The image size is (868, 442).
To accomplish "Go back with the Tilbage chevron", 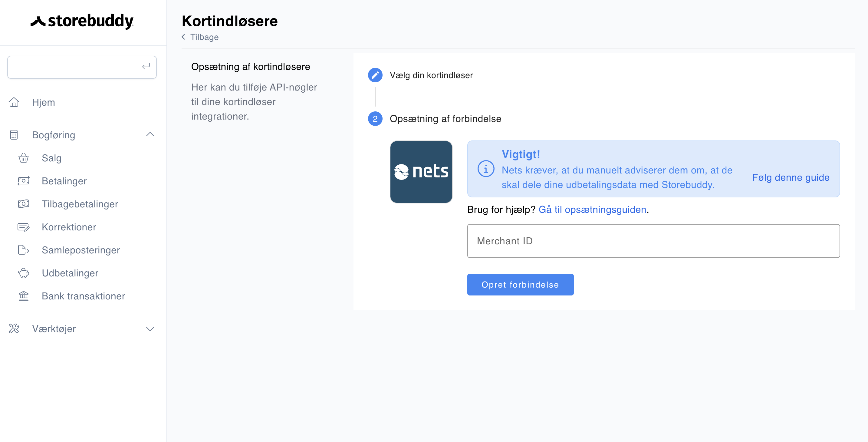I will pyautogui.click(x=184, y=37).
